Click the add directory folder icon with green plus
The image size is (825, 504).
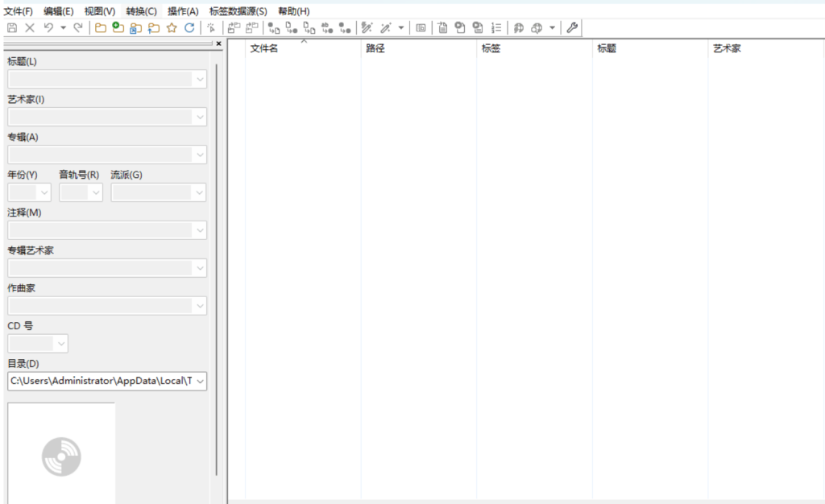118,28
